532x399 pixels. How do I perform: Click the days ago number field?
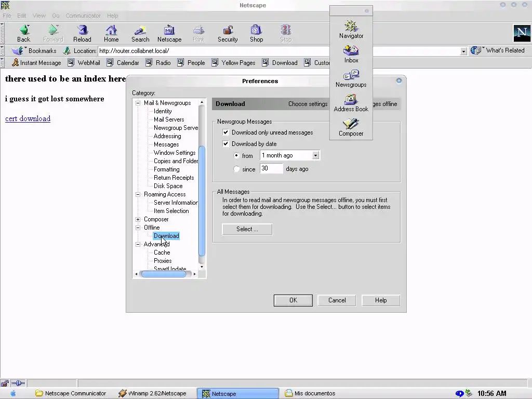[x=271, y=169]
